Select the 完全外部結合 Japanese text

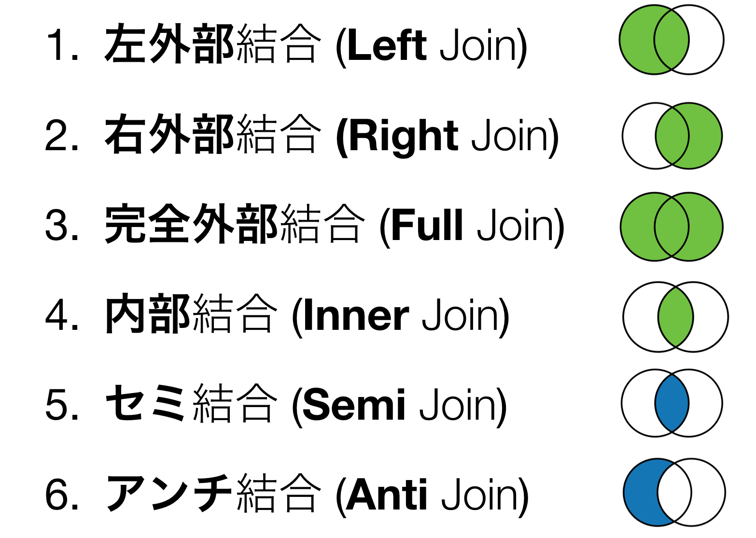[x=234, y=224]
